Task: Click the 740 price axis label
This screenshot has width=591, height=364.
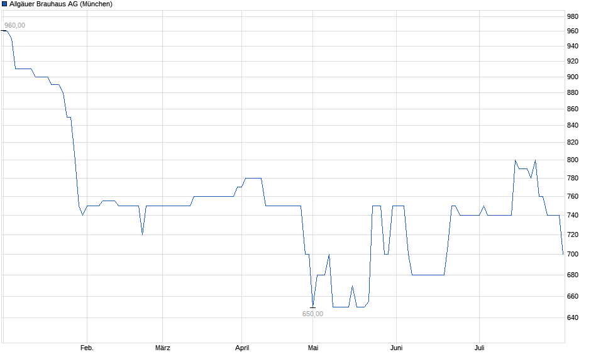Action: 573,216
